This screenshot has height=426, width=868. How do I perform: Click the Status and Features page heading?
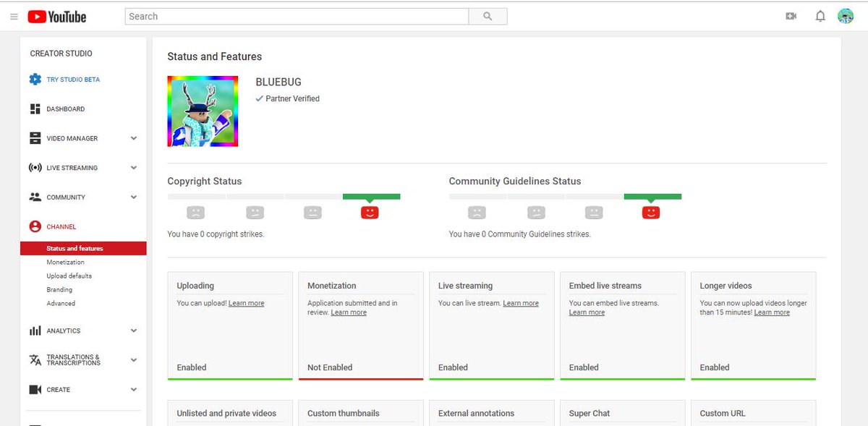click(x=215, y=56)
